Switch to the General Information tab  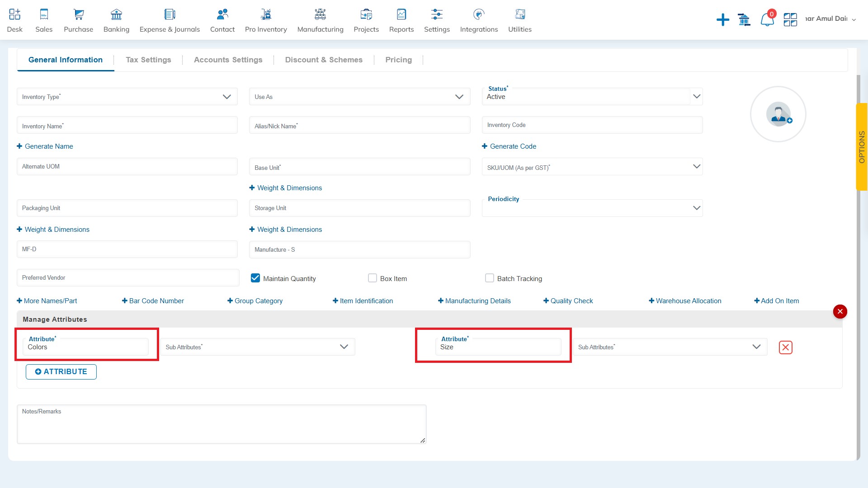pos(66,60)
